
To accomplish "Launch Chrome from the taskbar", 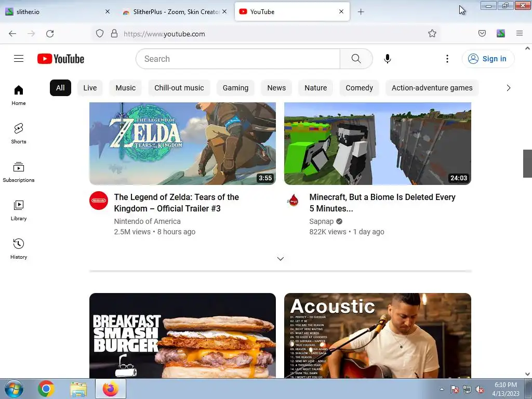I will tap(46, 389).
